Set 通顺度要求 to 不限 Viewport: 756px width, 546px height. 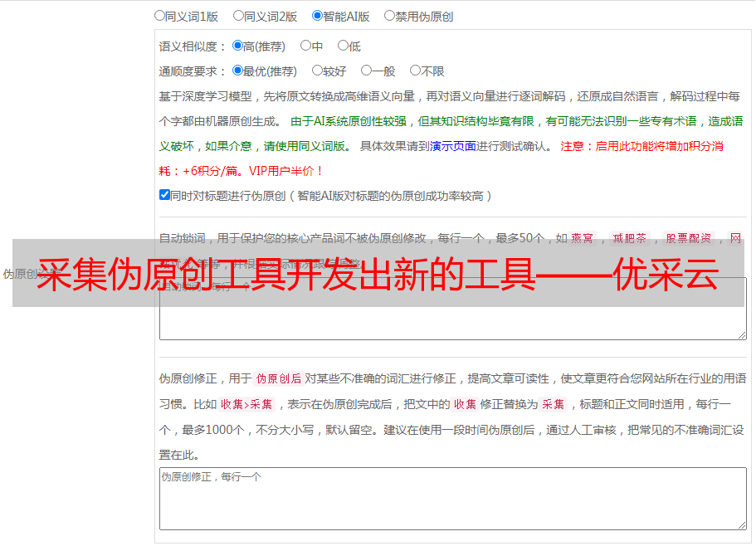[415, 71]
